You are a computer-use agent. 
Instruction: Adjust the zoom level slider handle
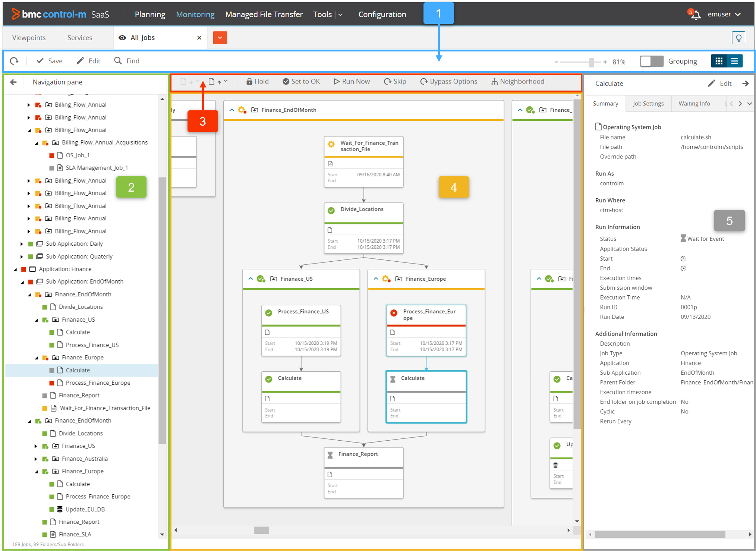(591, 62)
